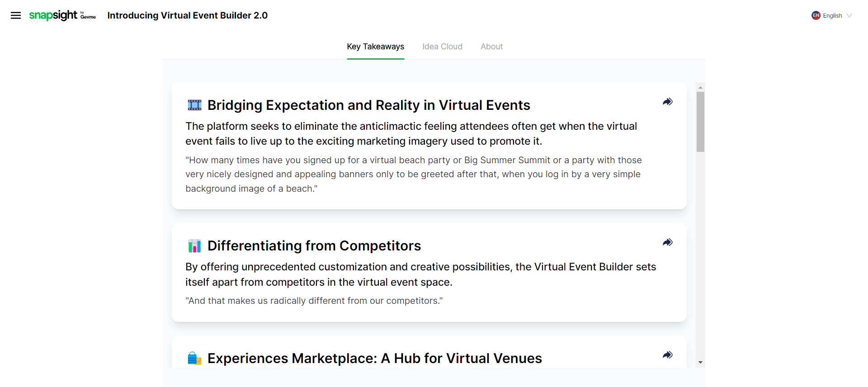Click the Differentiating from Competitors heading
The image size is (868, 387).
314,245
